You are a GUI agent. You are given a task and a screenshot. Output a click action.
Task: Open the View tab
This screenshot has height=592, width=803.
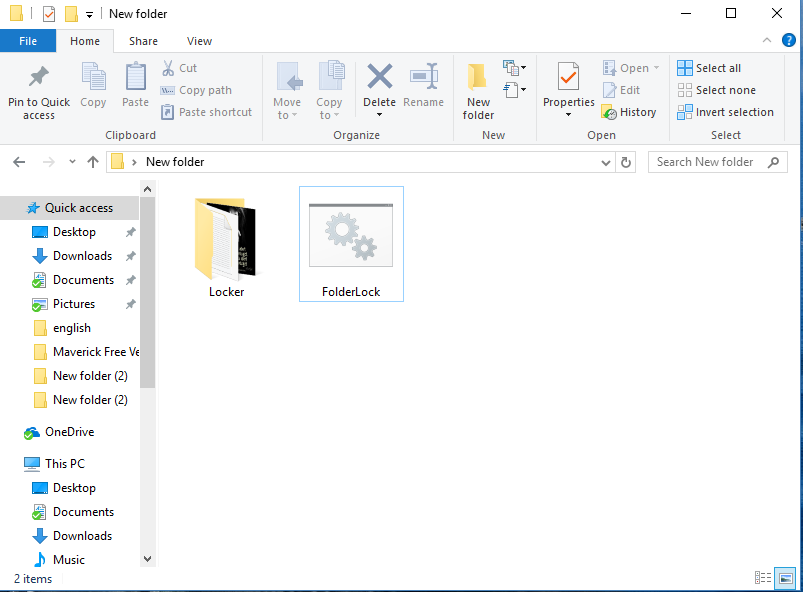198,41
